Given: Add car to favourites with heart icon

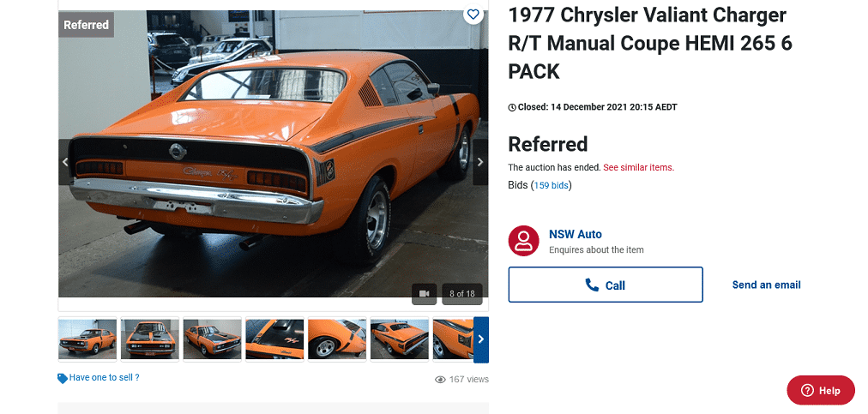Looking at the screenshot, I should click(x=473, y=15).
